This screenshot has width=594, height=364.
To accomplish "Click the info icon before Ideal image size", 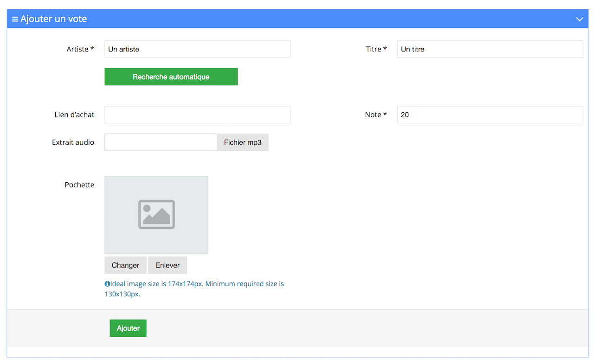I will pos(107,284).
